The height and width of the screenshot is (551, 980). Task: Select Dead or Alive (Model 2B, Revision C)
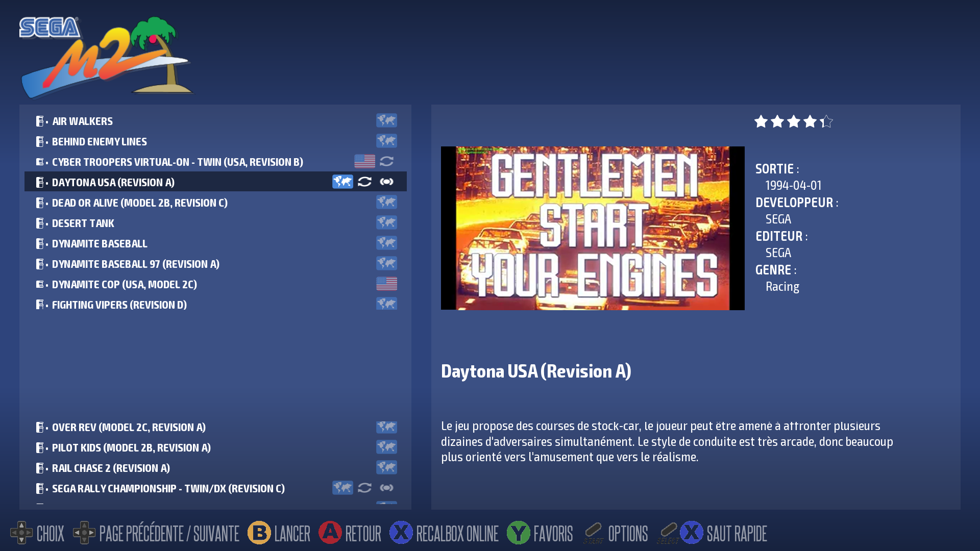pyautogui.click(x=215, y=203)
